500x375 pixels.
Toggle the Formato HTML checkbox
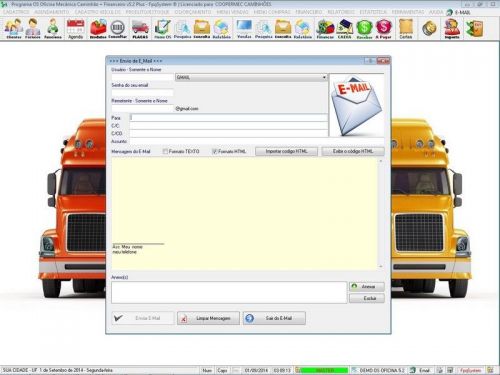[x=215, y=151]
